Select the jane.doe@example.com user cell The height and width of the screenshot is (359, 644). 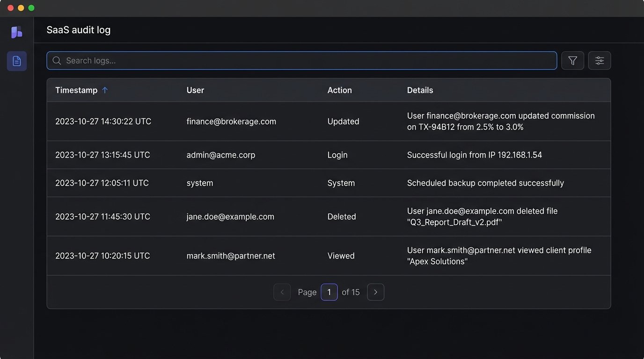(x=230, y=217)
